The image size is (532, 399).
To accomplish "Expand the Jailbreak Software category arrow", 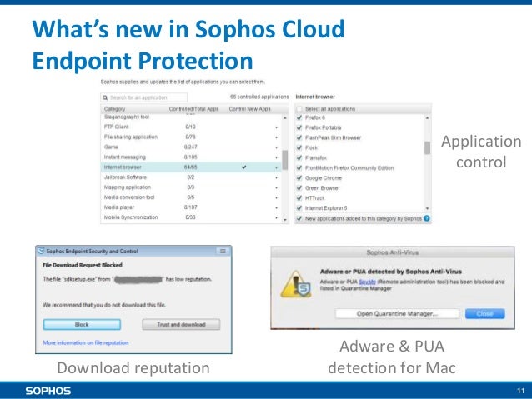I will click(277, 177).
